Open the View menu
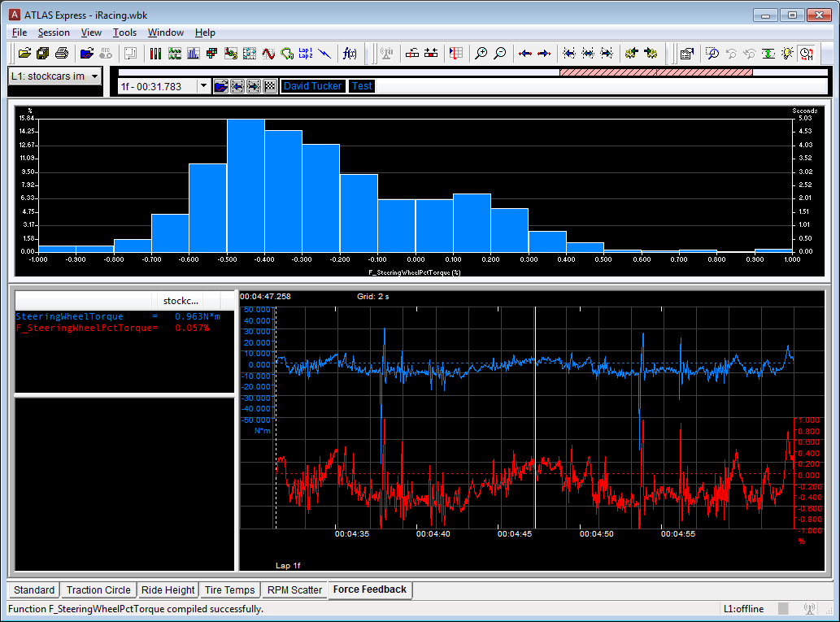 point(91,33)
